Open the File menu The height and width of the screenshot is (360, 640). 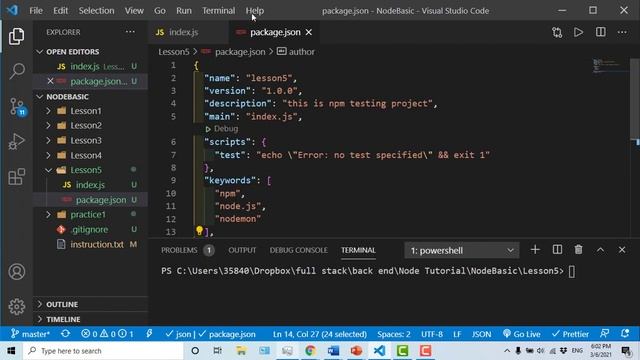click(36, 11)
